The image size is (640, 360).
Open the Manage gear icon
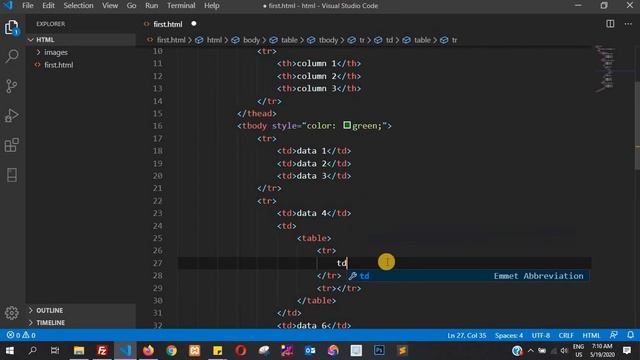pyautogui.click(x=12, y=313)
